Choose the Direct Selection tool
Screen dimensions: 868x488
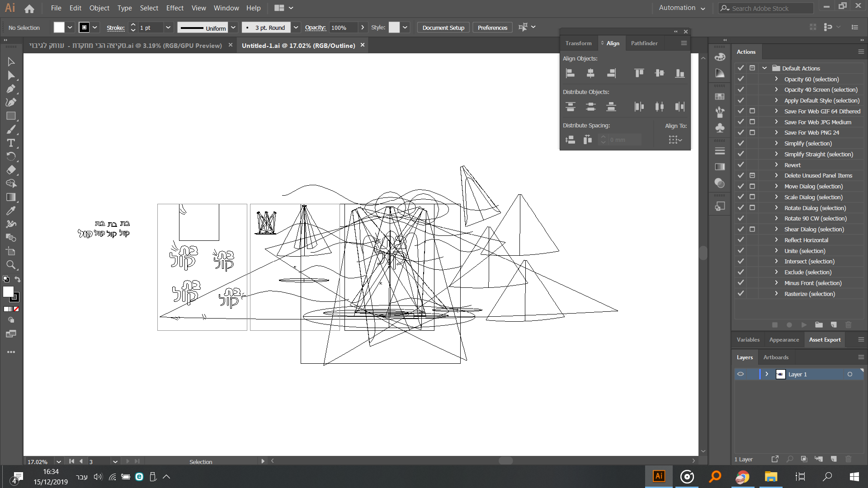[x=11, y=75]
